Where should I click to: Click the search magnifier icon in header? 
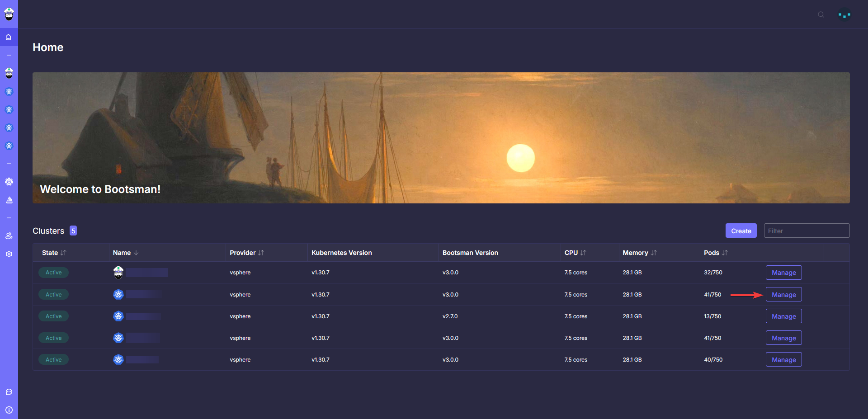tap(821, 14)
